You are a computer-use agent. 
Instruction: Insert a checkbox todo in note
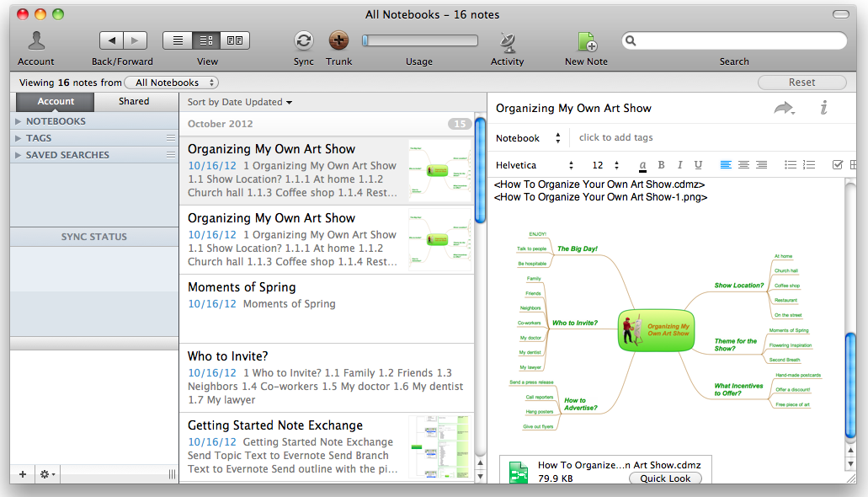837,164
